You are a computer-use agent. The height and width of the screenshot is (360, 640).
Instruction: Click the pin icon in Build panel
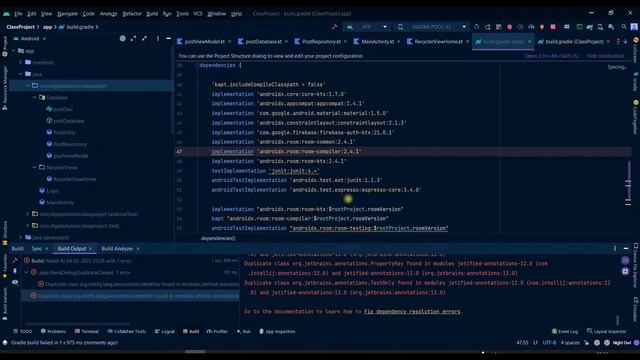point(15,271)
